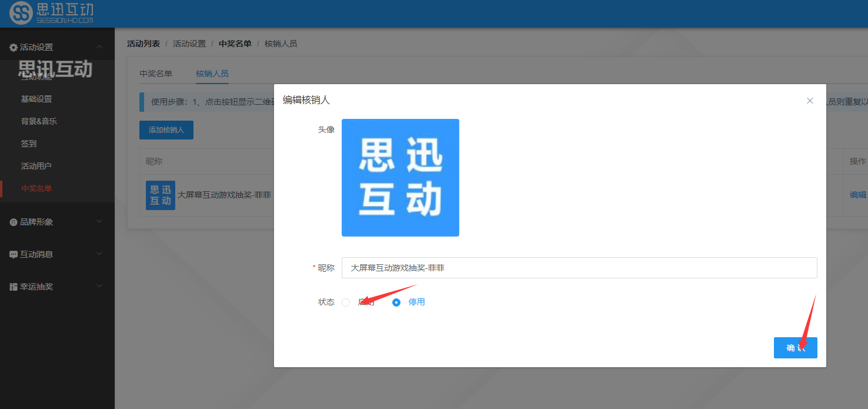
Task: Click the 幸运抽奖 sidebar icon
Action: [14, 287]
